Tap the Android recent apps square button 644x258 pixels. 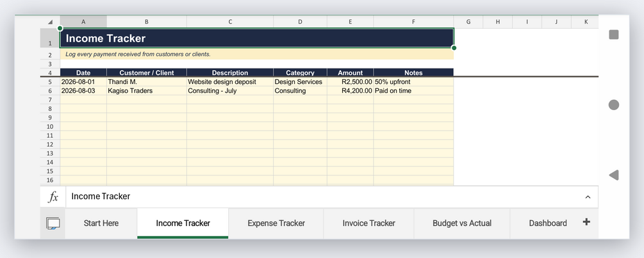[614, 35]
